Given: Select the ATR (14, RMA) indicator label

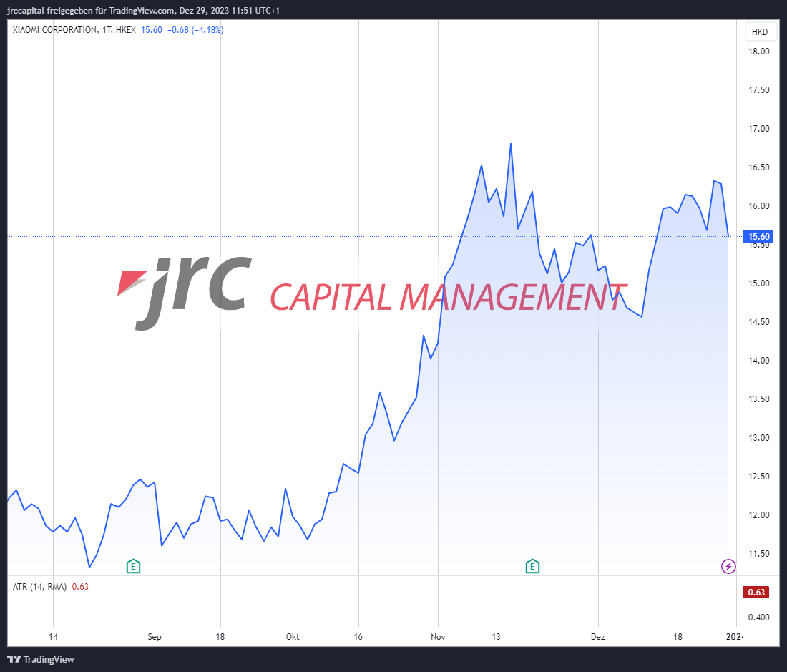Looking at the screenshot, I should point(39,587).
